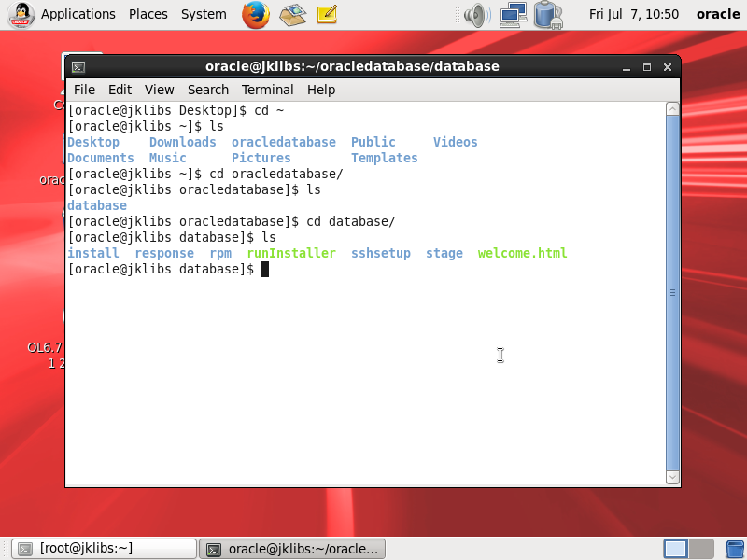This screenshot has height=560, width=747.
Task: Open the System menu
Action: click(204, 14)
